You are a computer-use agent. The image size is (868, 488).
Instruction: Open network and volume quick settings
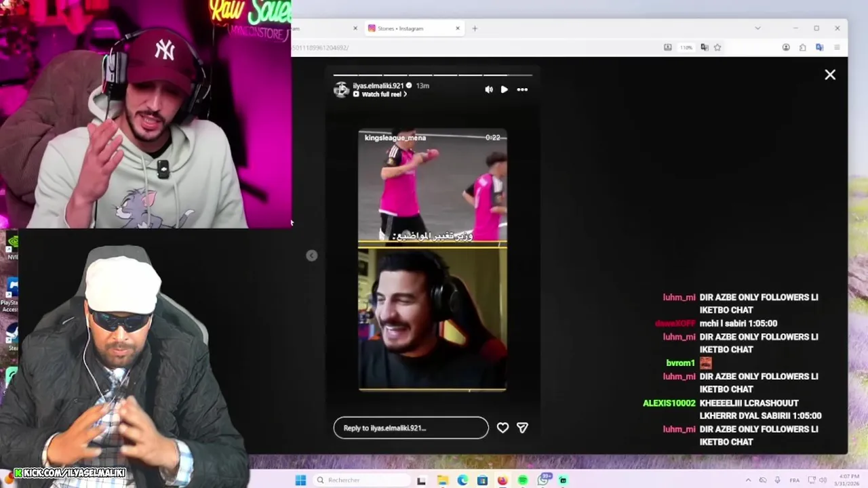(x=818, y=480)
